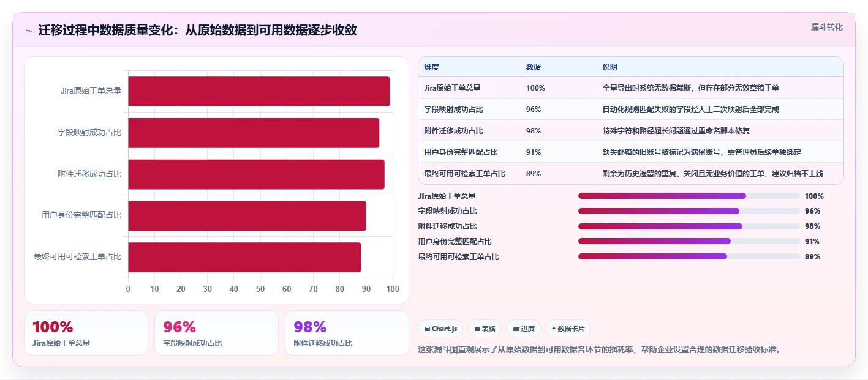Open the 96% 字段映射成功占比 stat card
Image resolution: width=868 pixels, height=380 pixels.
pyautogui.click(x=216, y=333)
